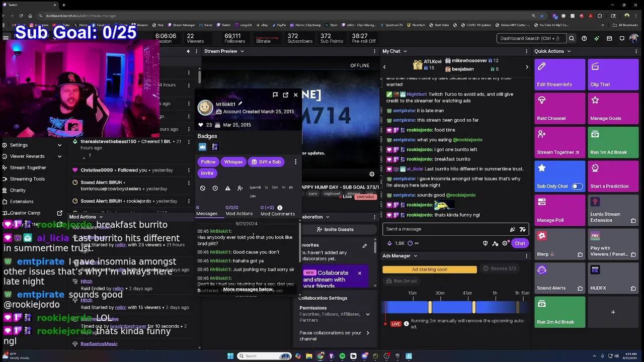Add a new quick action plus tile
Screen dimensions: 644x362
click(613, 312)
